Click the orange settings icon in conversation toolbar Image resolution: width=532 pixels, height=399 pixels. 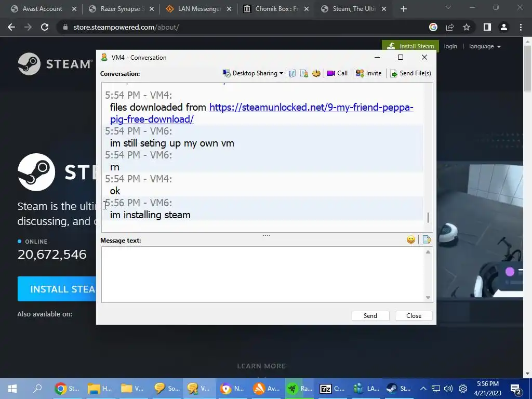(316, 73)
